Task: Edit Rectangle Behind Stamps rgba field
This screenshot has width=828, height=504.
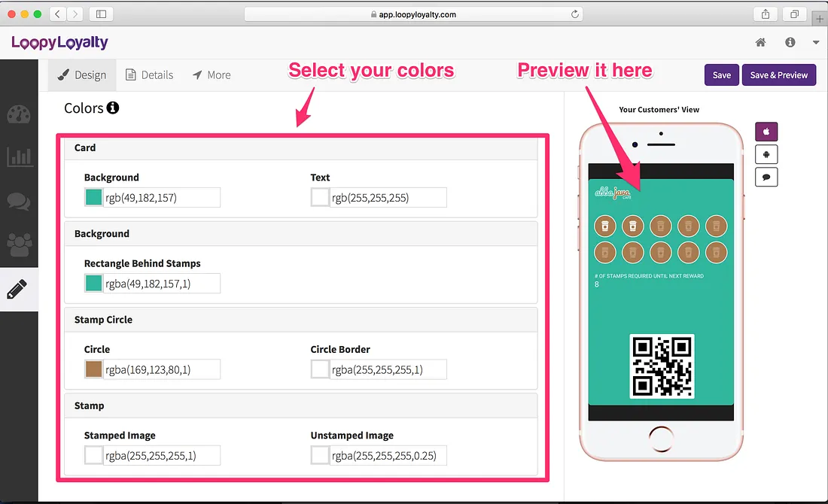Action: 162,284
